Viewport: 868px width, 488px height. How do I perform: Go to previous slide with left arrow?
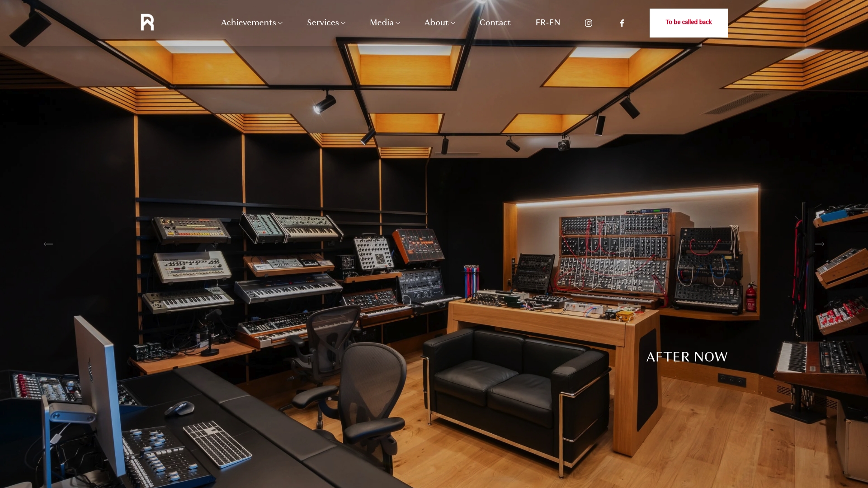[x=48, y=244]
